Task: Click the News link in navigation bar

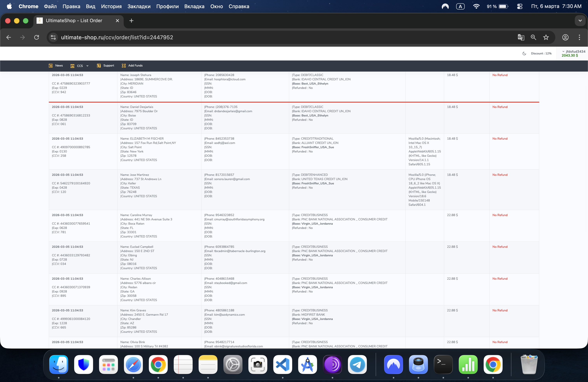Action: pos(59,66)
